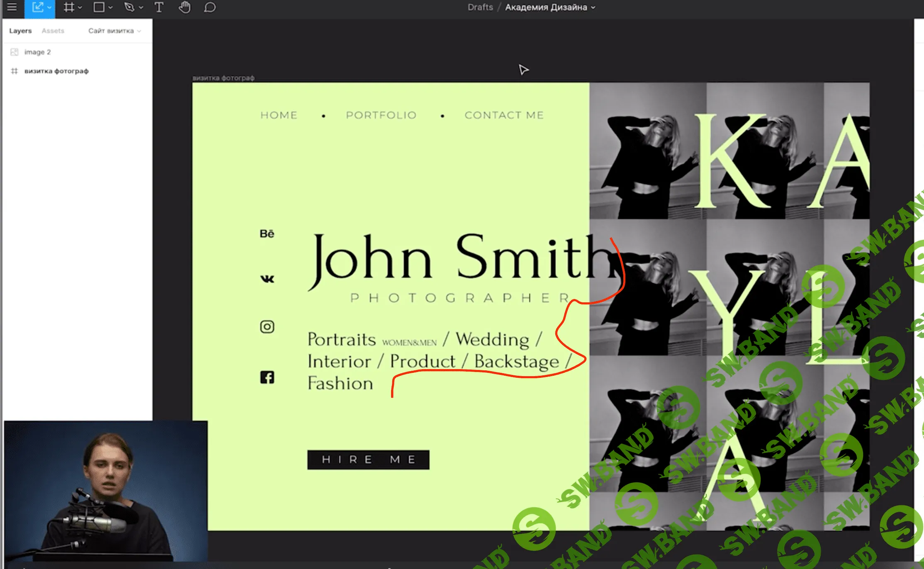Expand the Frame tool dropdown arrow

pos(80,7)
